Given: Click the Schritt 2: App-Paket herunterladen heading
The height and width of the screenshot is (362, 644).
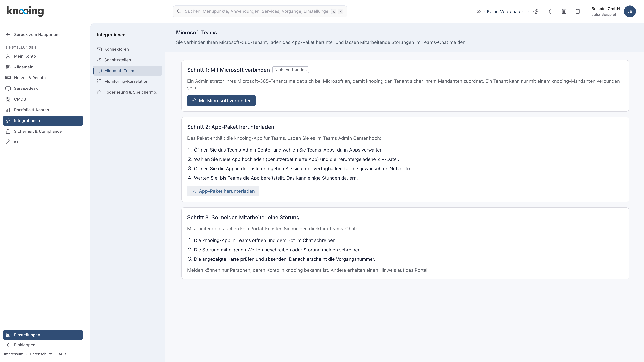Looking at the screenshot, I should click(230, 127).
